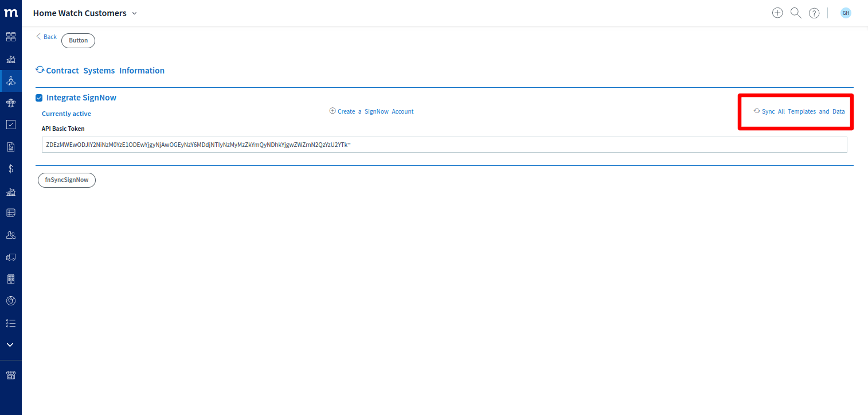The height and width of the screenshot is (415, 868).
Task: Click the Contract Systems Information heading
Action: pos(105,71)
